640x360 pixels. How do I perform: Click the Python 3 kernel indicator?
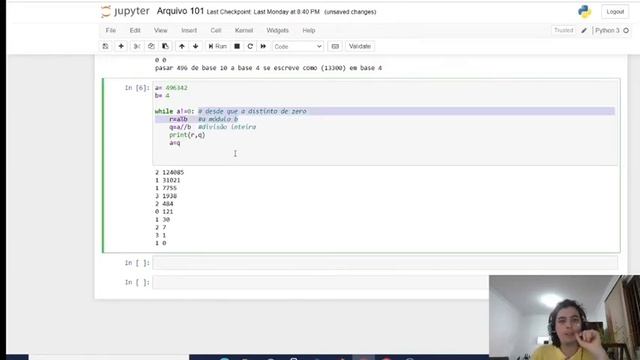(607, 30)
